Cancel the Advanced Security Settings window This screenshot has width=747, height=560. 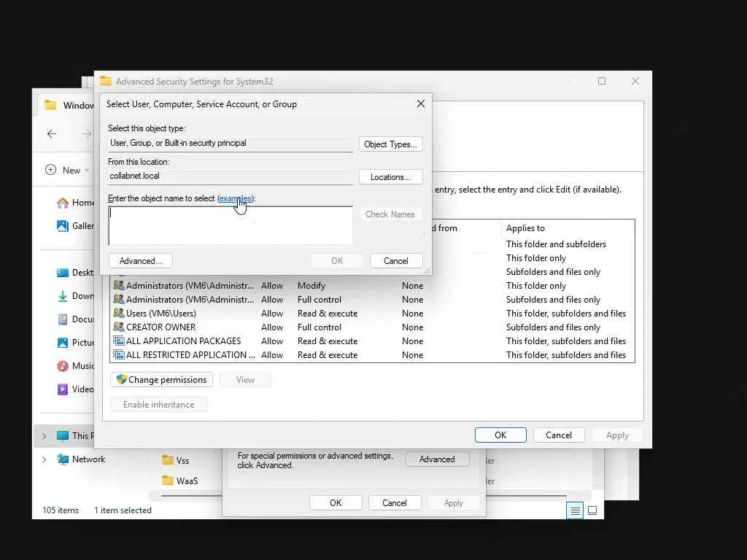[x=558, y=435]
